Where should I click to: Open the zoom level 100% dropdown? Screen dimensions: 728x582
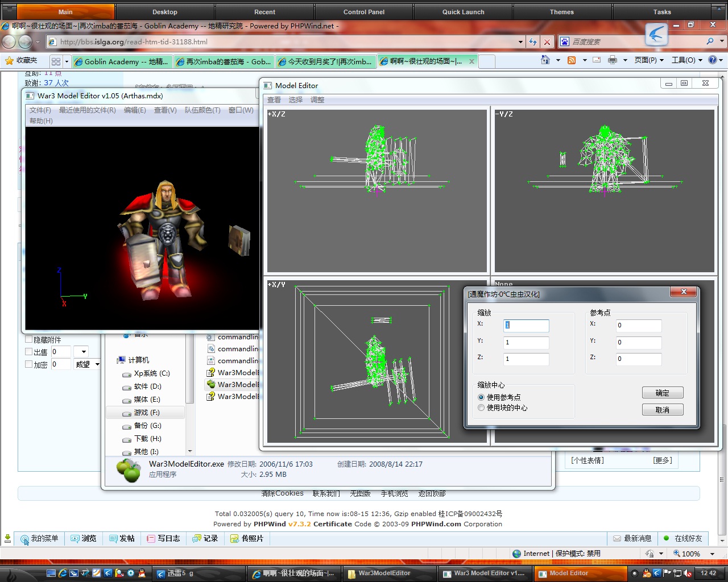pyautogui.click(x=712, y=554)
